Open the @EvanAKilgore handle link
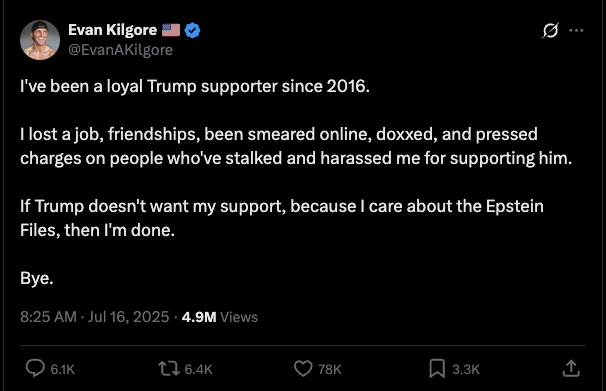This screenshot has height=391, width=606. pyautogui.click(x=120, y=50)
